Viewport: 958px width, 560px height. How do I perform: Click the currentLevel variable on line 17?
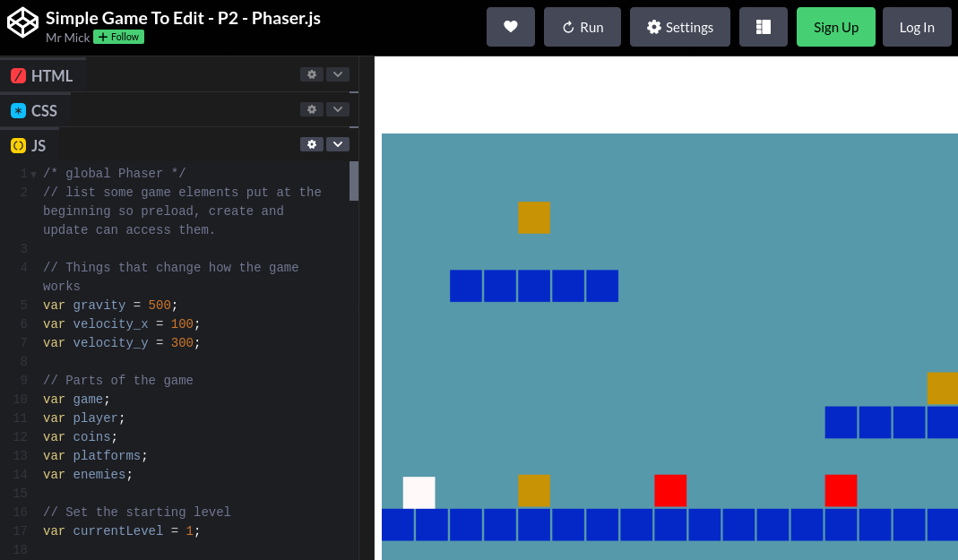pyautogui.click(x=117, y=530)
